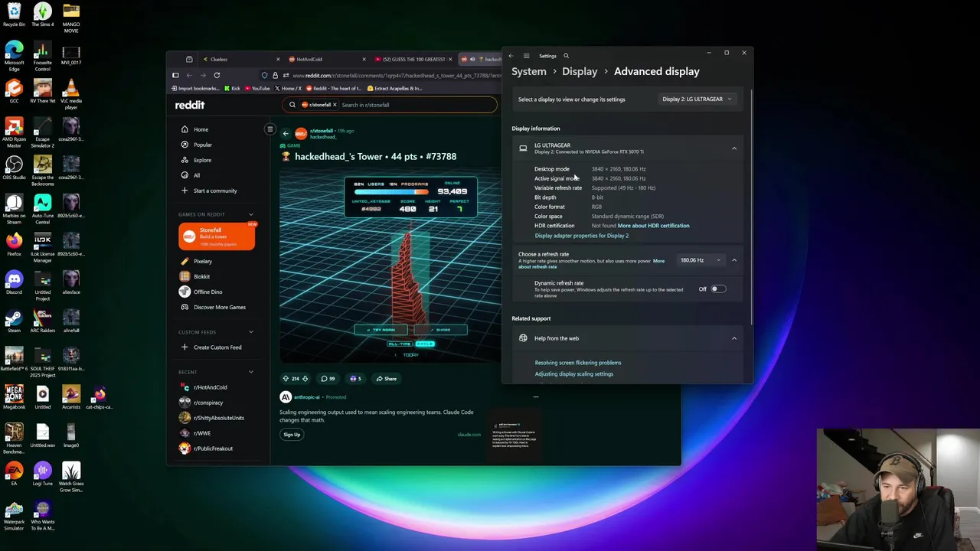
Task: Switch to the HotAndCold browser tab
Action: (x=325, y=59)
